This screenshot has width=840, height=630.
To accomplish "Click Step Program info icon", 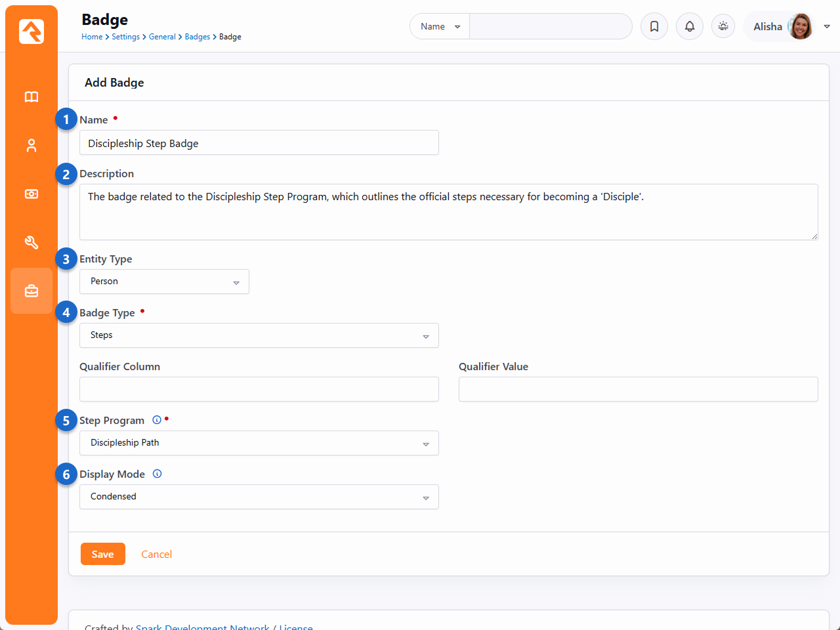I will [x=157, y=420].
